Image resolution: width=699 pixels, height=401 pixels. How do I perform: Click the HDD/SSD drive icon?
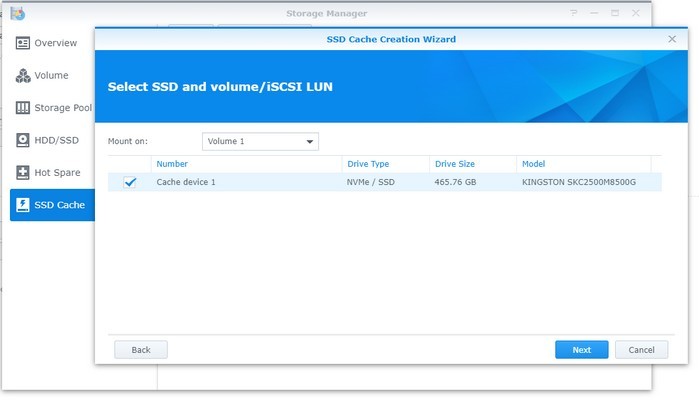point(23,141)
